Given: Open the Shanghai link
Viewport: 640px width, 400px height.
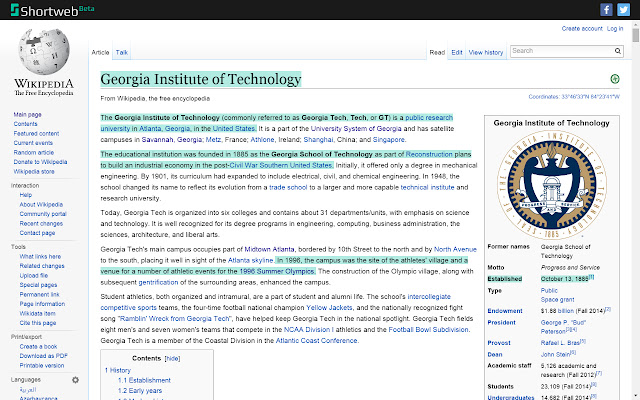Looking at the screenshot, I should pos(318,140).
